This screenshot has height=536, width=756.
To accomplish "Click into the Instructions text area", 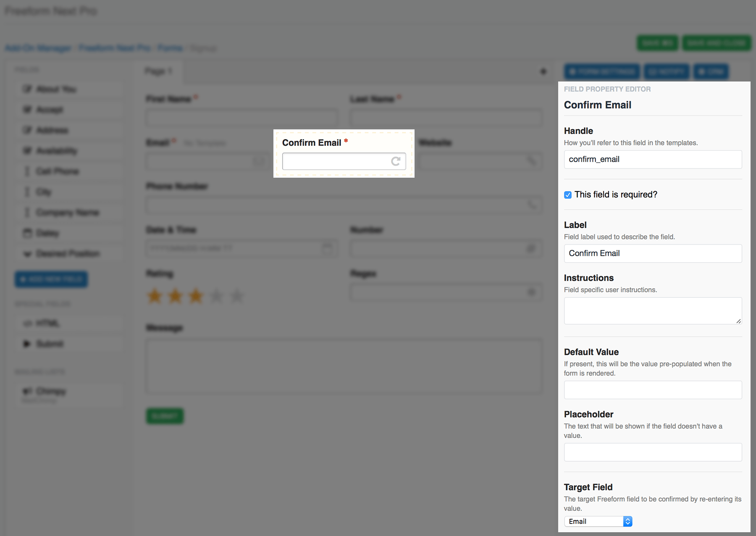I will tap(653, 311).
